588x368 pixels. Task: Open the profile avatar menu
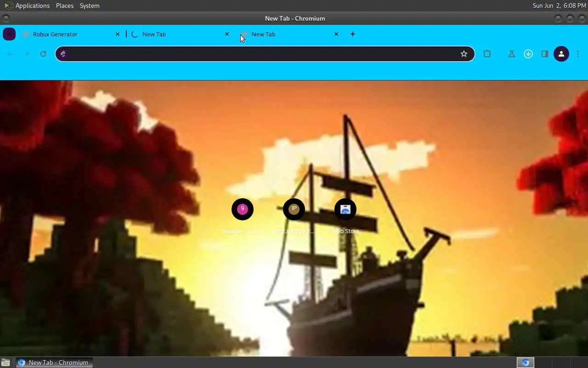tap(561, 54)
